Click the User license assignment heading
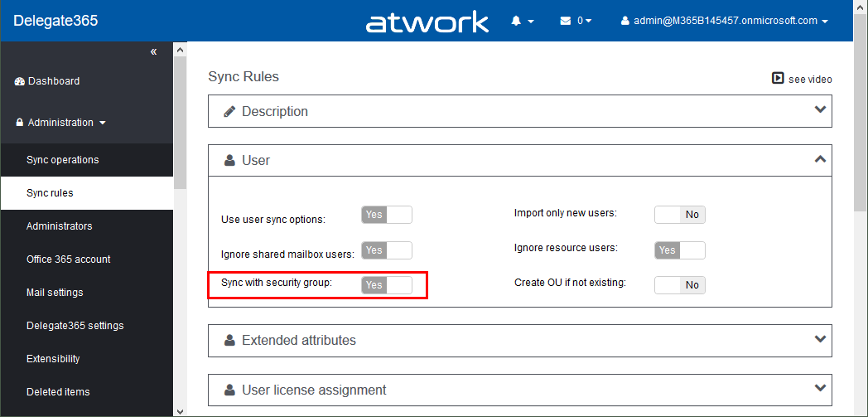The width and height of the screenshot is (868, 417). [x=314, y=390]
